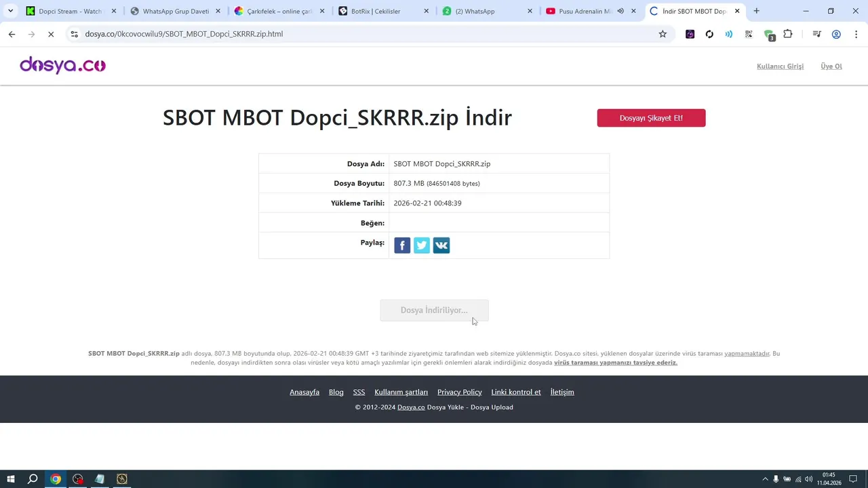
Task: Open the notepad taskbar app icon
Action: click(100, 479)
